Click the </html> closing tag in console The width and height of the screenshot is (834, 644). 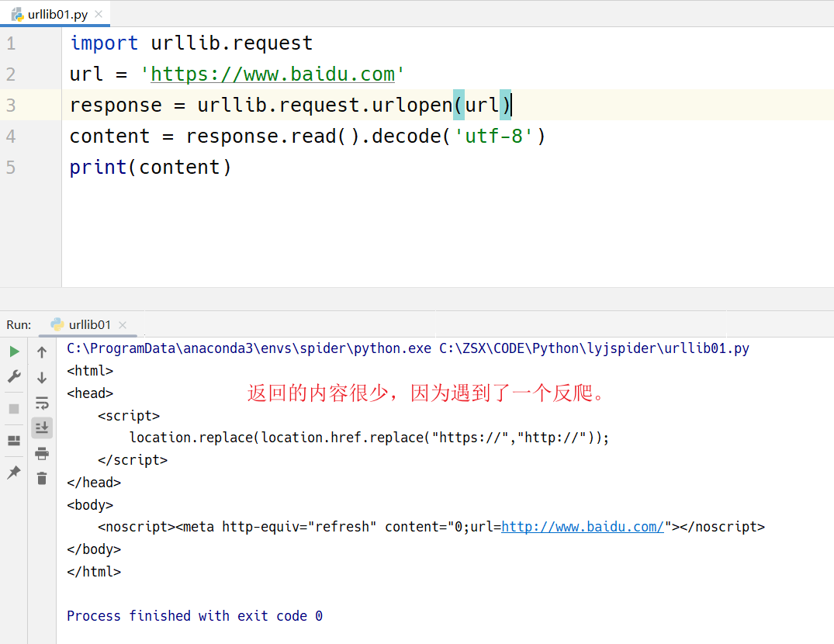point(94,572)
